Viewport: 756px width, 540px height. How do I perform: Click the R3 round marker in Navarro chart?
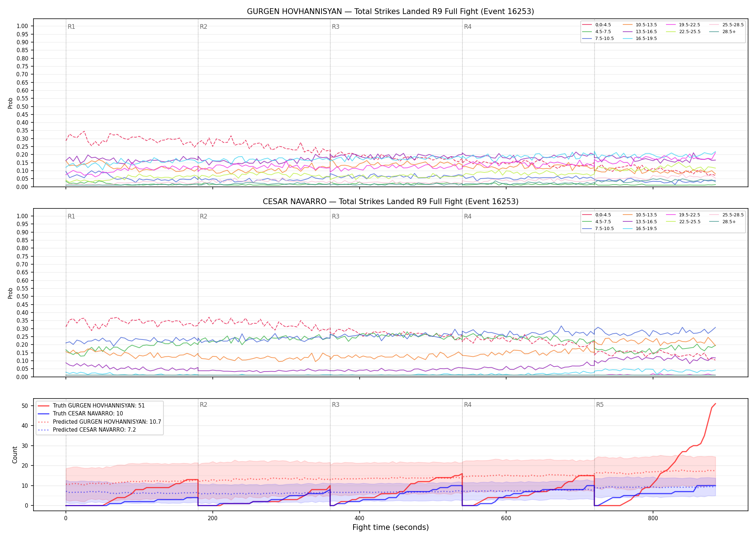click(336, 217)
